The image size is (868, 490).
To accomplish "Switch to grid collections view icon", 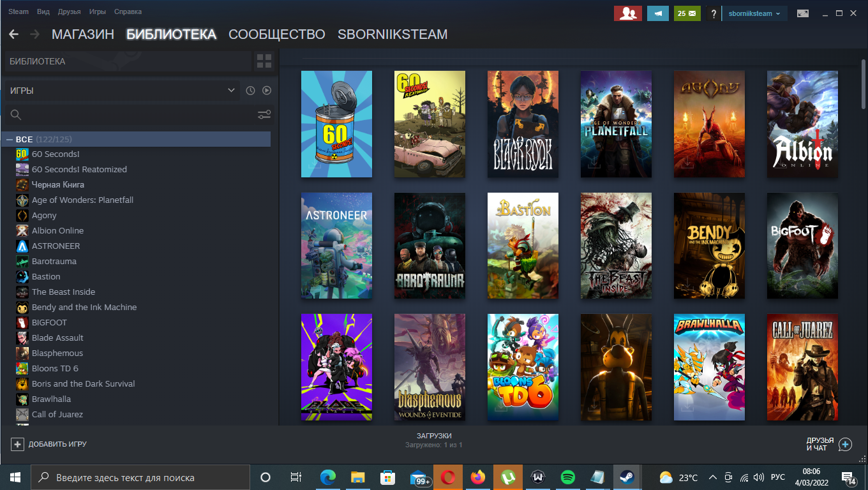I will point(264,61).
